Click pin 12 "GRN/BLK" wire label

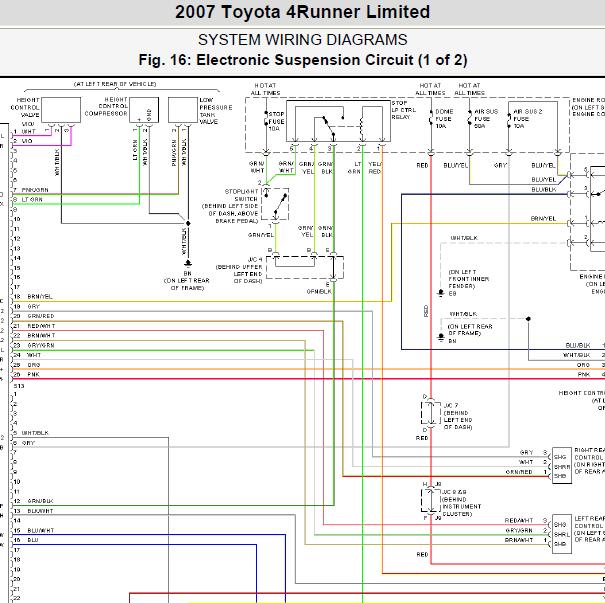point(41,501)
